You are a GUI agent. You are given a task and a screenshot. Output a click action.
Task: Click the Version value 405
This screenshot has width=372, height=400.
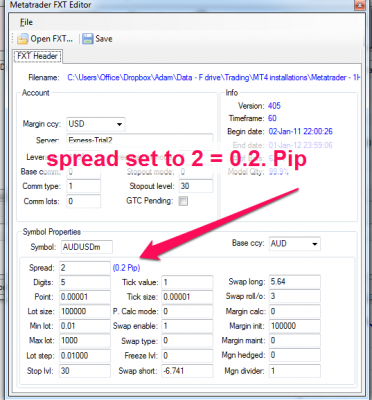(274, 106)
